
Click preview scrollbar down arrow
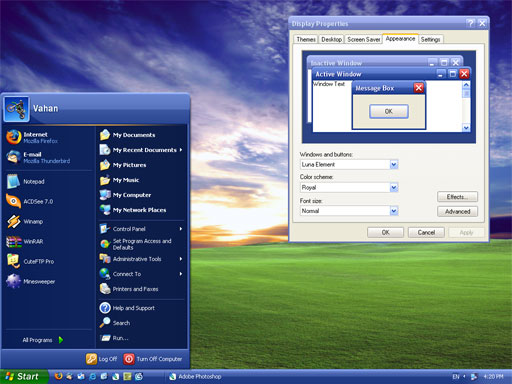466,128
